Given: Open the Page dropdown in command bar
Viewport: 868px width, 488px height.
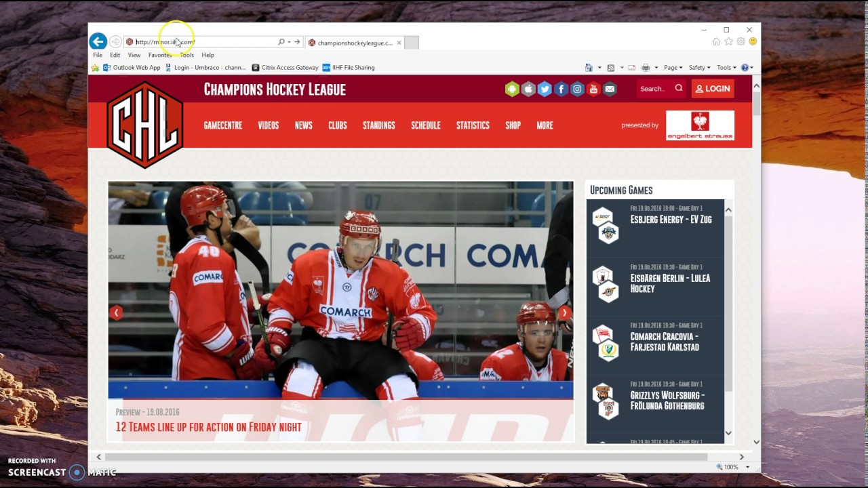Looking at the screenshot, I should pyautogui.click(x=673, y=68).
